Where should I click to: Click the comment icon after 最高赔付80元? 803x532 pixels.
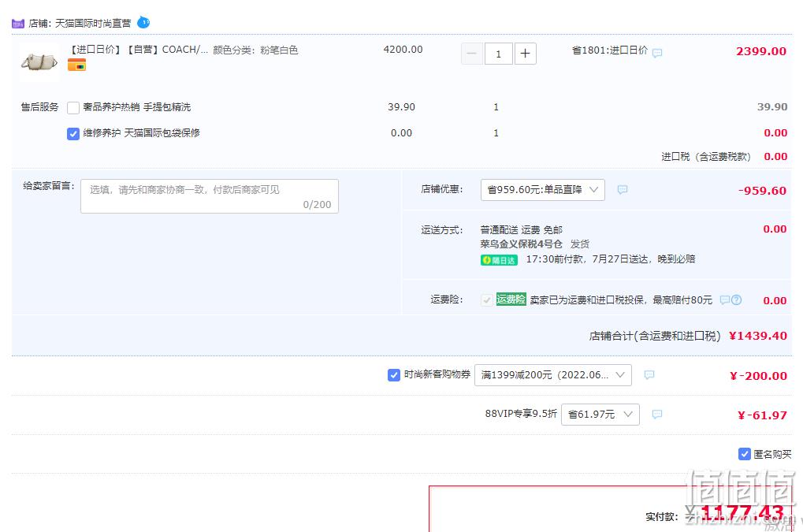(725, 300)
